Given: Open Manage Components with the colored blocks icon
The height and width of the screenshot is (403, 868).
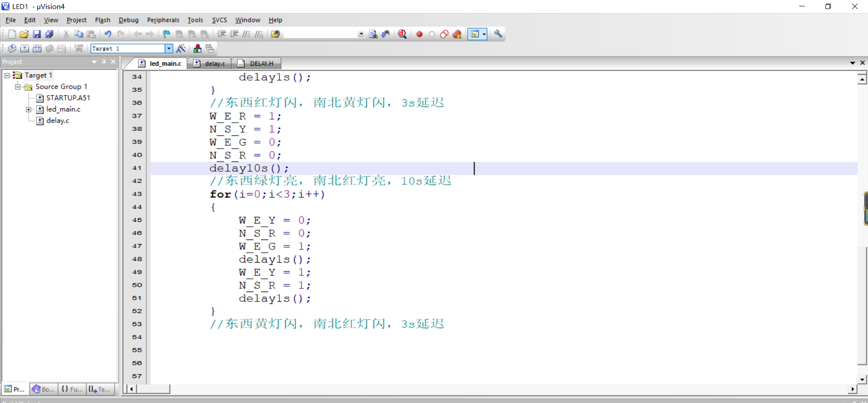Looking at the screenshot, I should pos(197,48).
